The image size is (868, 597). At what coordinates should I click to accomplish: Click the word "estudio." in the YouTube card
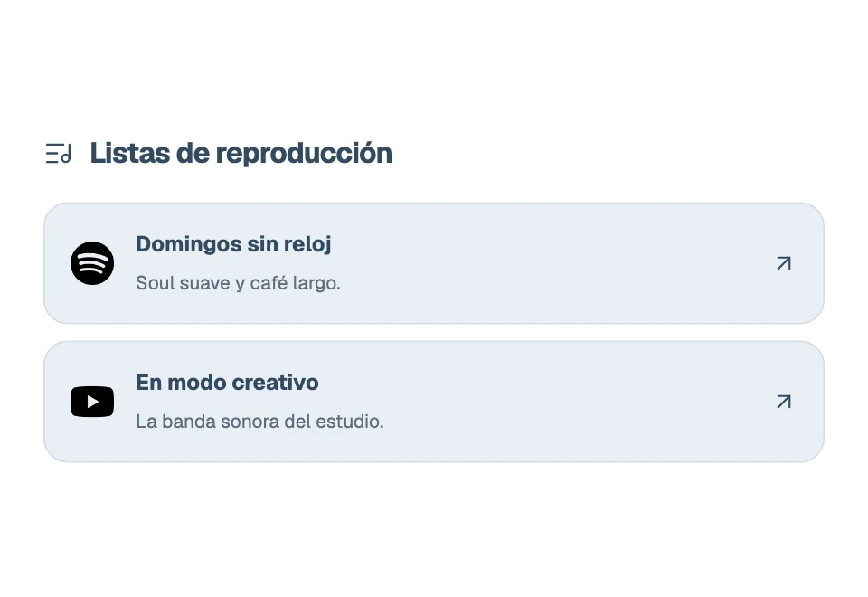point(349,422)
